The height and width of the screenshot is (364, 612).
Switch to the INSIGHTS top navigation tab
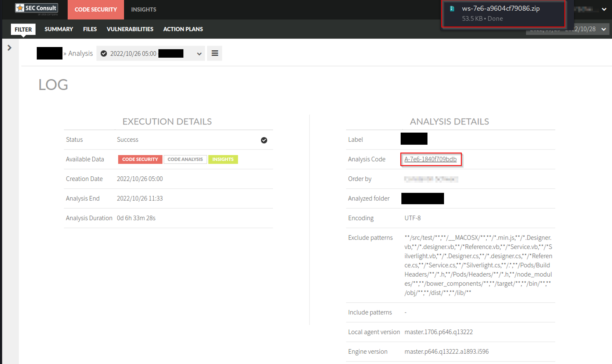click(143, 10)
